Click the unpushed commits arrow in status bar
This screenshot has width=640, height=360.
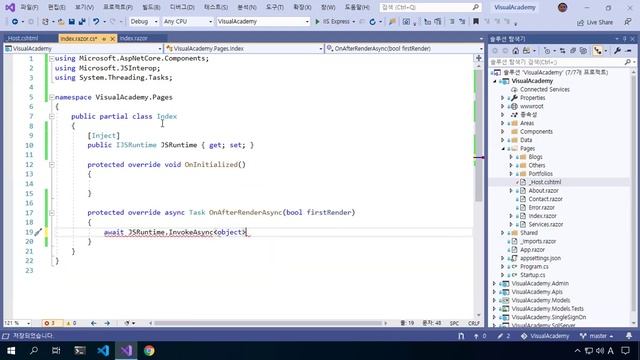[480, 336]
